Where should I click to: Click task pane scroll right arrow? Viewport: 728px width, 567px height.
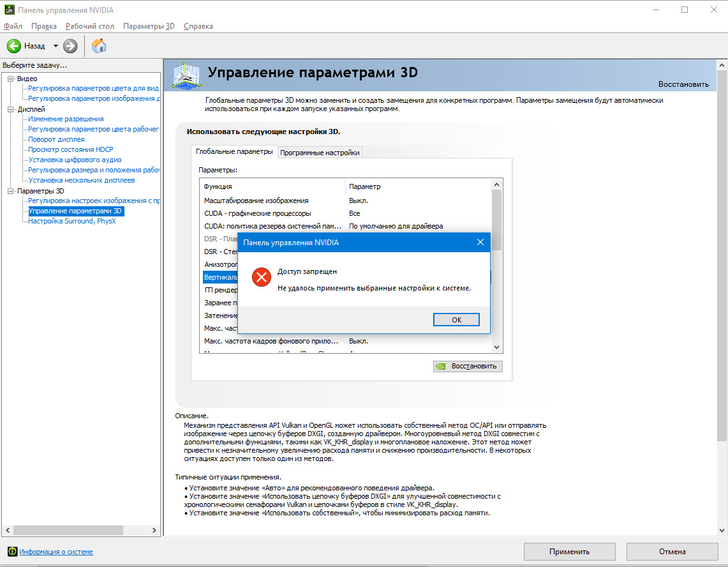tap(154, 530)
